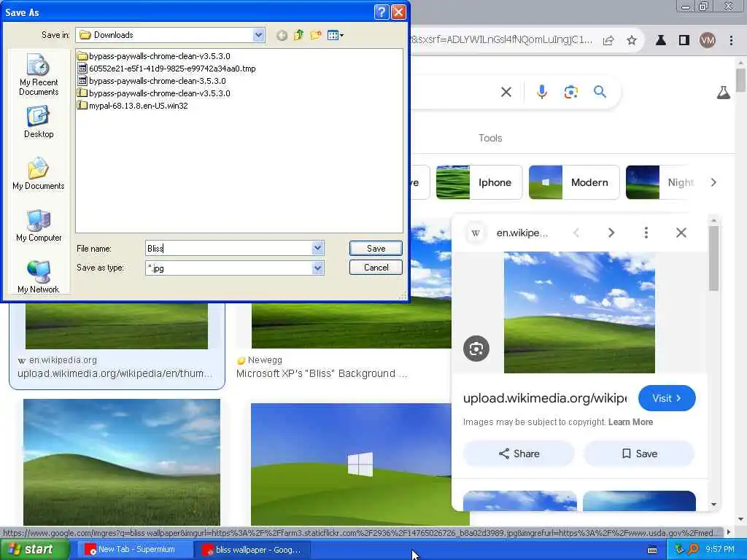Open My Documents in the places bar
Screen dimensions: 747x560
pos(39,174)
